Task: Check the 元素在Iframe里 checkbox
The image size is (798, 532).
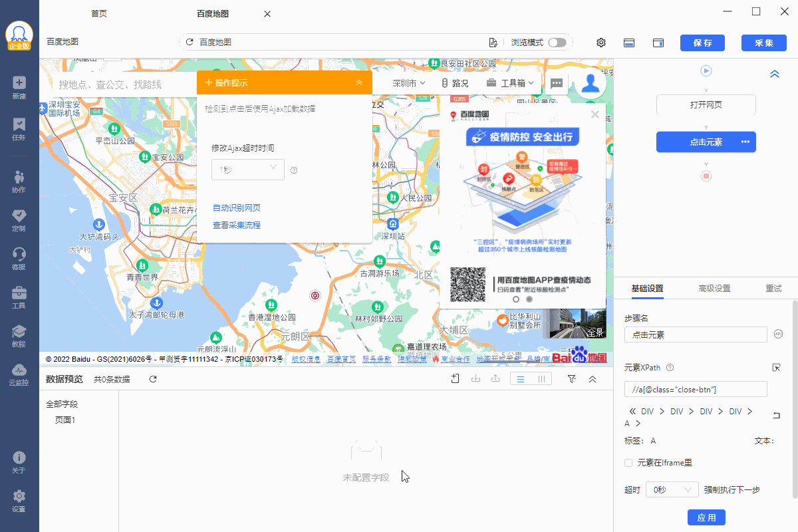Action: 628,462
